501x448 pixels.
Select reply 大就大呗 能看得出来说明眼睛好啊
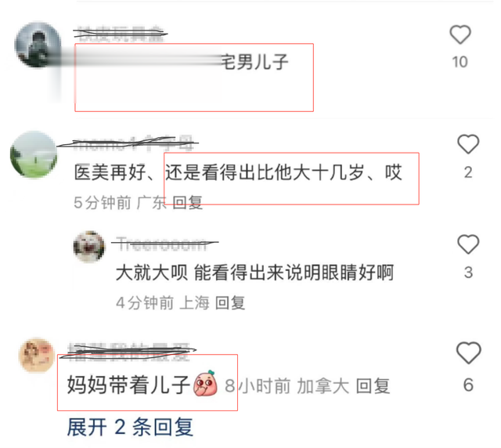point(254,273)
